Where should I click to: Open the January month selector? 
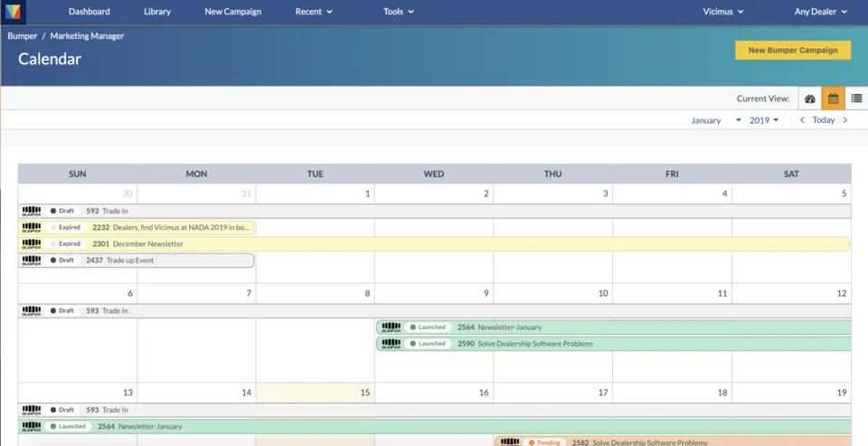pyautogui.click(x=716, y=120)
